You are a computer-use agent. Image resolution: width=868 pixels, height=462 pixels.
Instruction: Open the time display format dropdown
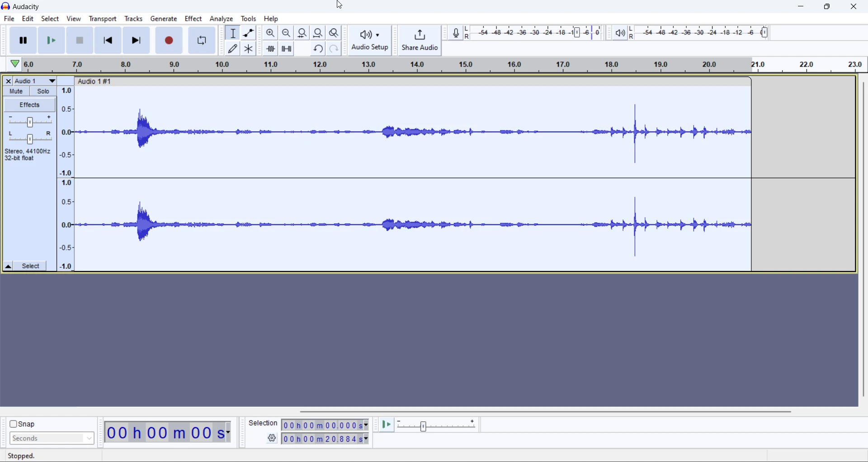click(x=228, y=433)
